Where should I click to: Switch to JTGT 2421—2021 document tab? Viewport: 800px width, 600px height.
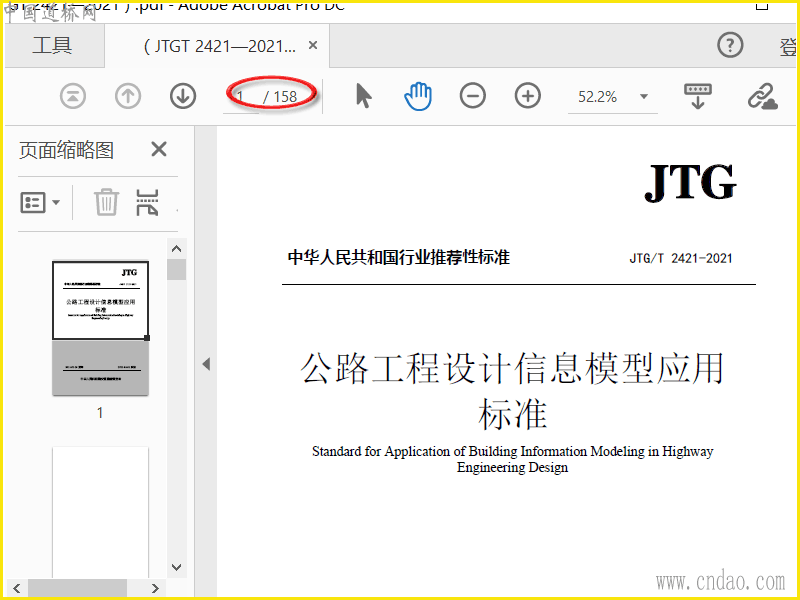tap(219, 46)
